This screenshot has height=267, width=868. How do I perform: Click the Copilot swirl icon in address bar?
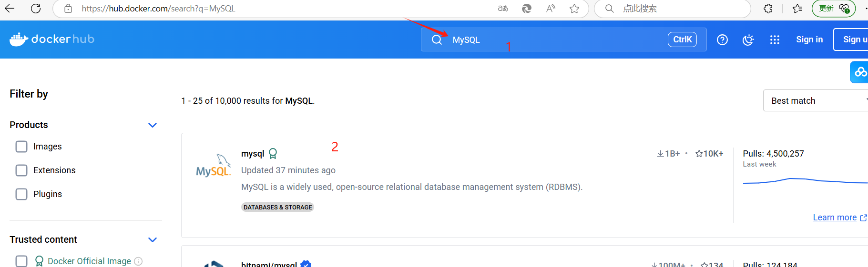coord(527,8)
